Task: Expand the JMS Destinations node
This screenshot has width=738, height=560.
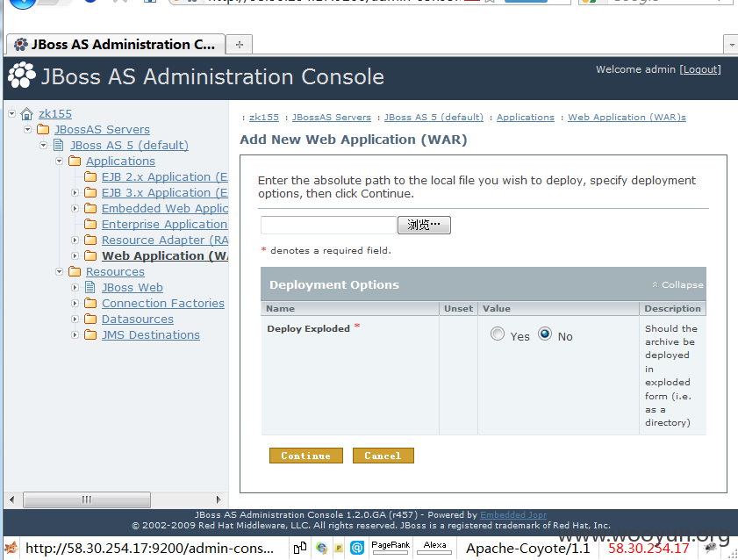Action: coord(75,334)
